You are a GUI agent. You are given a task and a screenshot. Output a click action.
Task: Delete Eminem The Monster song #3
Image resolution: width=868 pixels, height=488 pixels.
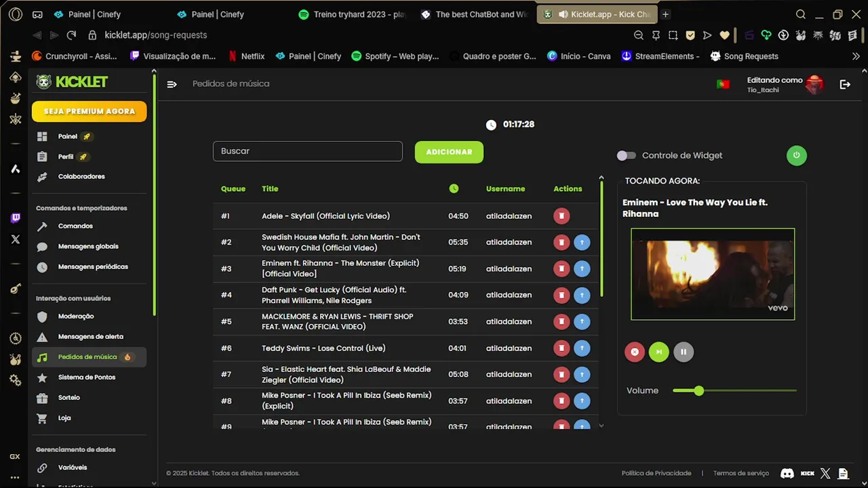561,268
